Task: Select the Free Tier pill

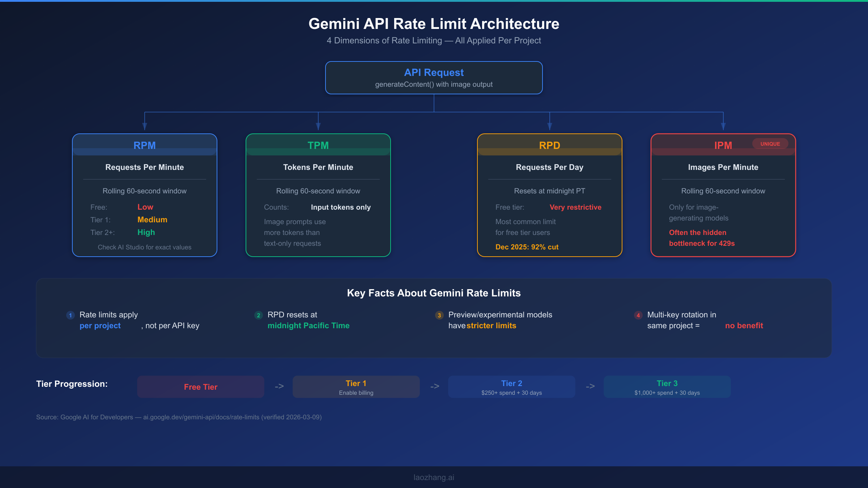Action: [x=200, y=386]
